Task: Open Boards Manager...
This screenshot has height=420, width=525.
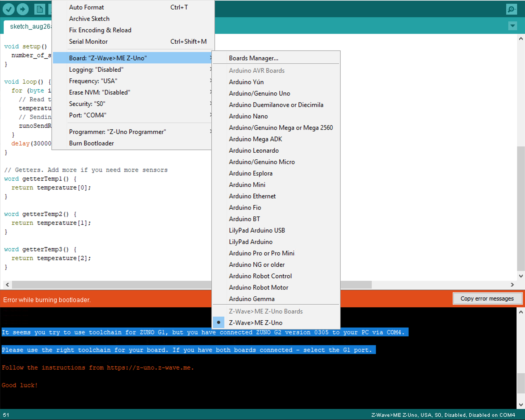Action: point(276,58)
